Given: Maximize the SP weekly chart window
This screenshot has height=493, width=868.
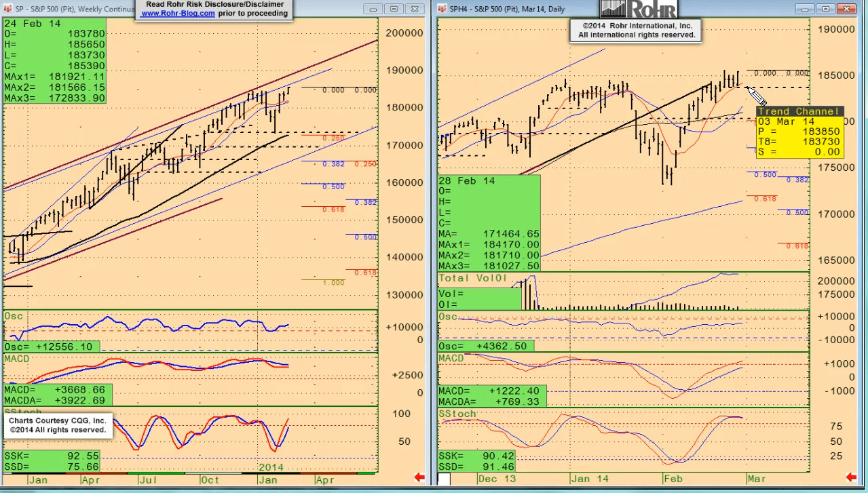Looking at the screenshot, I should [394, 9].
